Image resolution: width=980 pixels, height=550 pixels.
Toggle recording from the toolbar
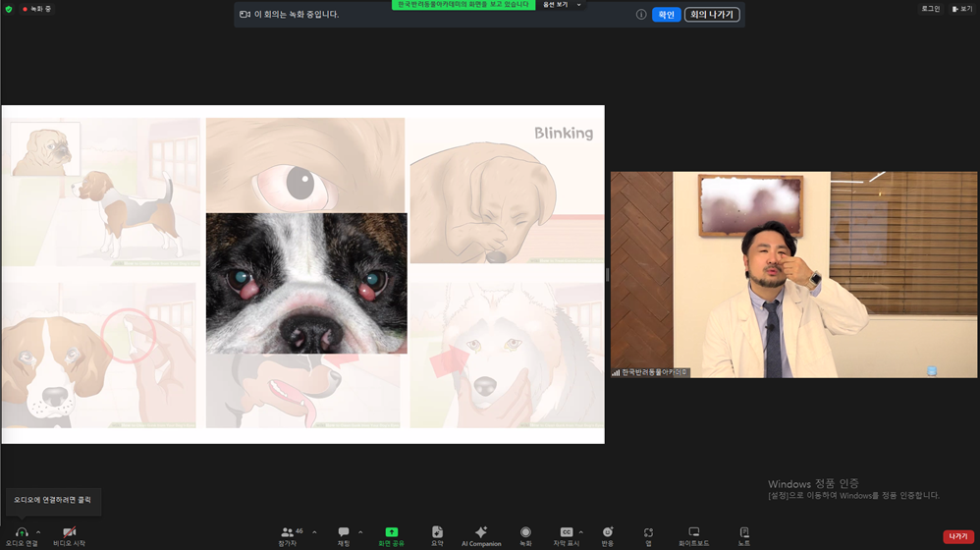(x=525, y=536)
